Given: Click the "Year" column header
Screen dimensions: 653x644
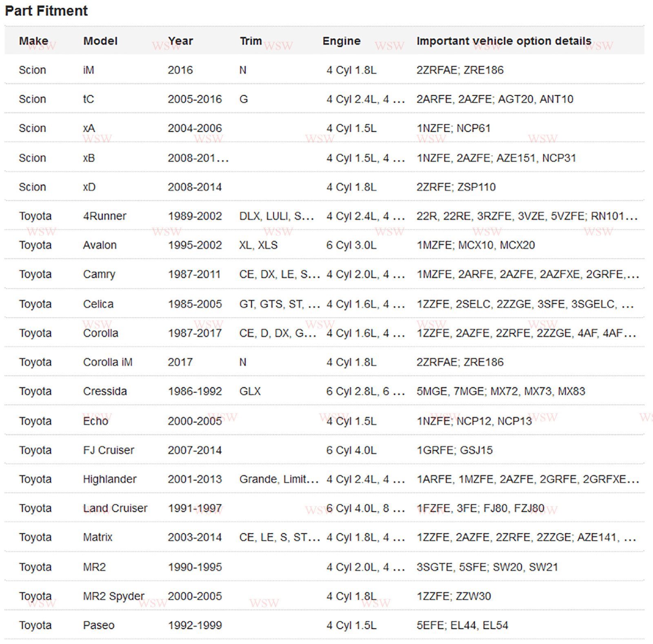Looking at the screenshot, I should 180,41.
